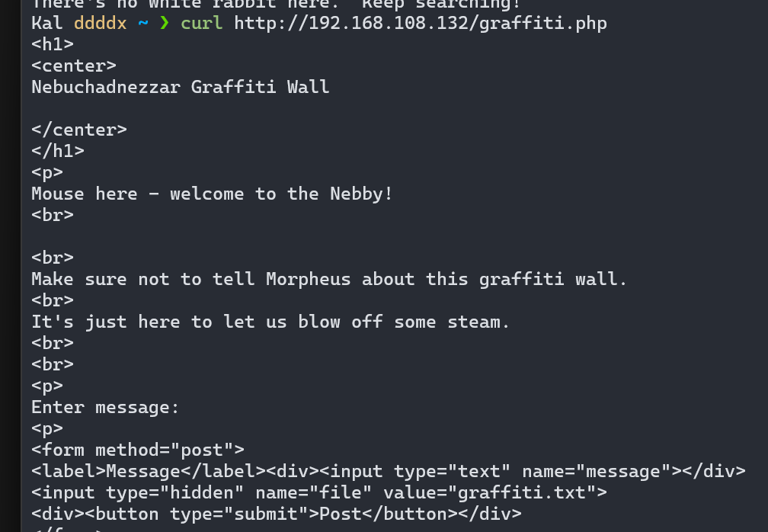This screenshot has width=768, height=532.
Task: Click the line 'Mouse here - welcome to the Nebby!'
Action: [x=212, y=194]
